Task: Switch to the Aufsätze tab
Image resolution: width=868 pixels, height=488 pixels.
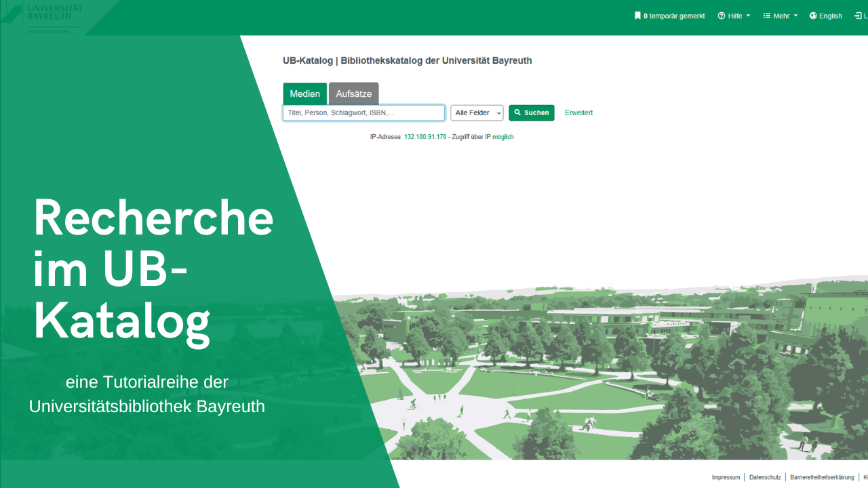Action: click(354, 94)
